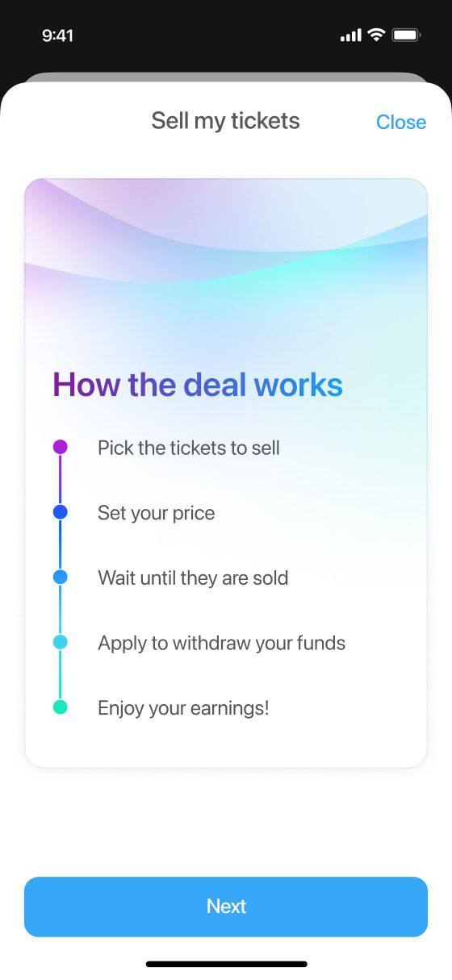Screen dimensions: 452x980
Task: Tap the home indicator bar
Action: (x=226, y=964)
